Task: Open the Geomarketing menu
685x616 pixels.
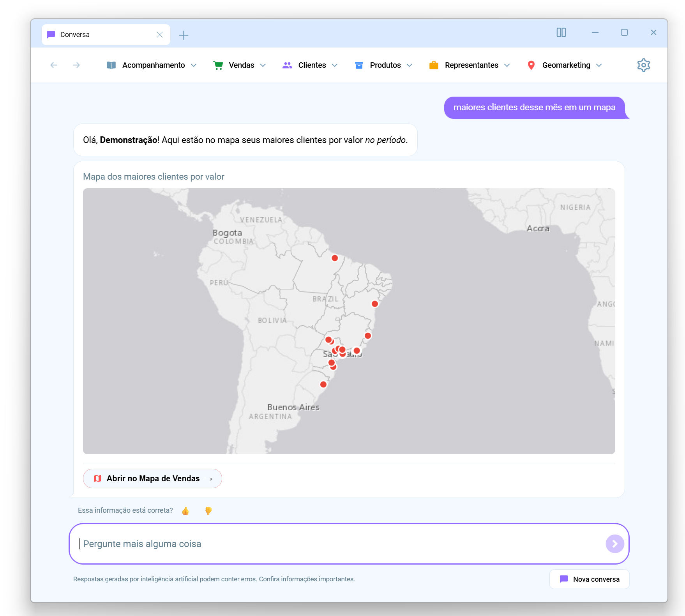Action: [565, 65]
